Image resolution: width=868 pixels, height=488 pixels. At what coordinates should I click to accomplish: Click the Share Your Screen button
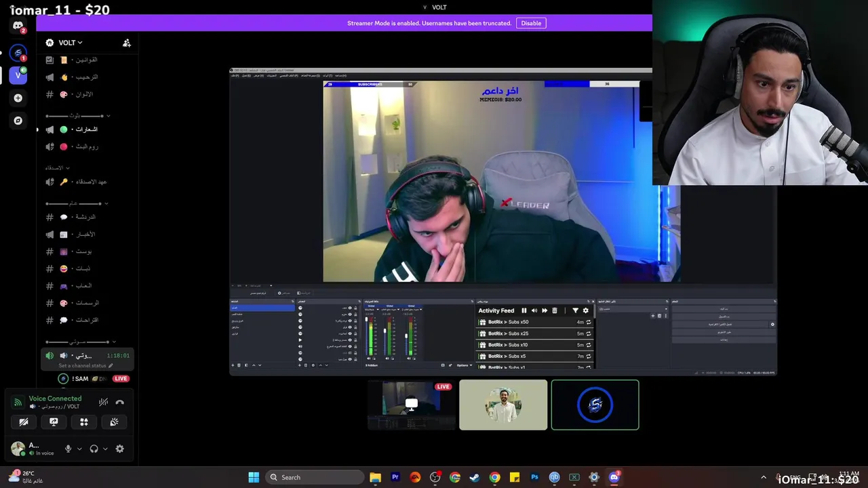pyautogui.click(x=54, y=422)
